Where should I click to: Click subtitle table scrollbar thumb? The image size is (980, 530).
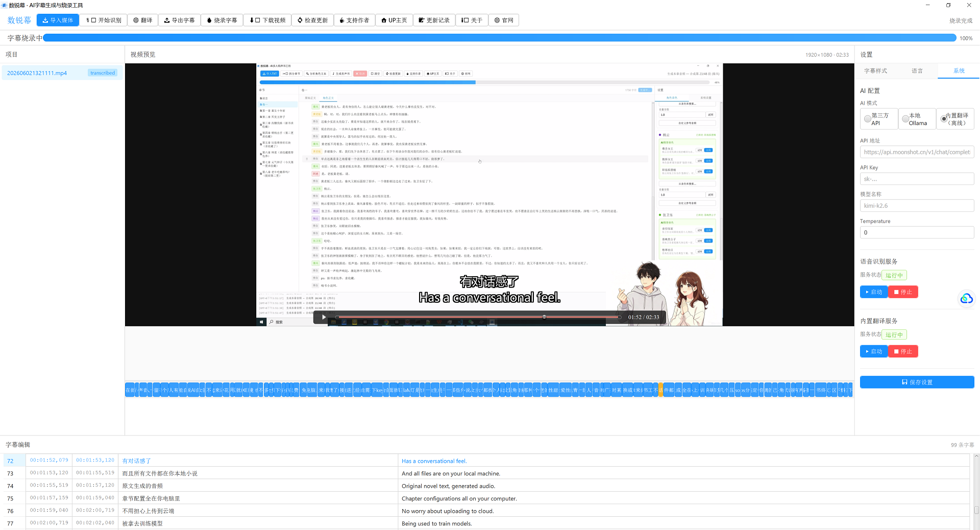tap(976, 510)
